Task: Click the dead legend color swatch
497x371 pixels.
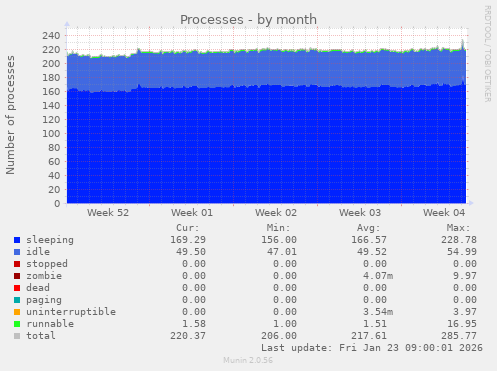Action: pos(17,288)
